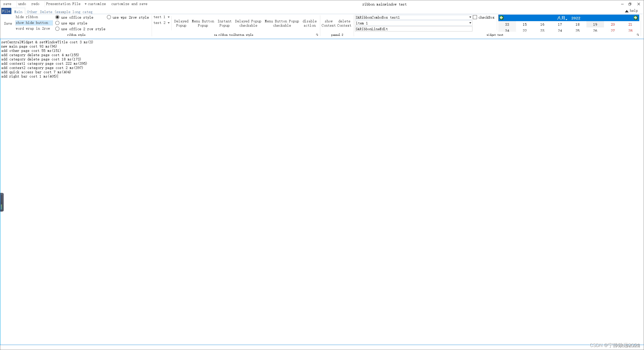The height and width of the screenshot is (350, 644).
Task: Click 'setCentralWidget & setWindowTitle cost' line
Action: pyautogui.click(x=47, y=42)
